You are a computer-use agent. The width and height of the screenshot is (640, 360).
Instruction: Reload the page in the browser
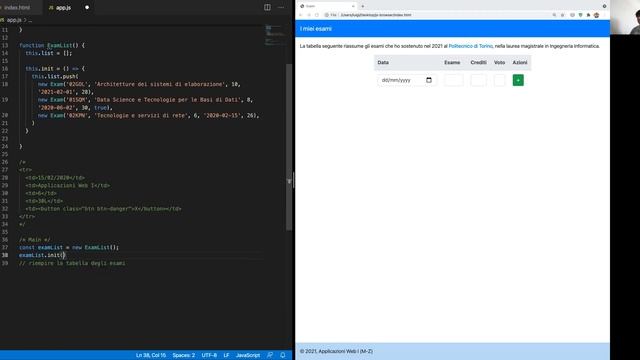click(x=316, y=15)
